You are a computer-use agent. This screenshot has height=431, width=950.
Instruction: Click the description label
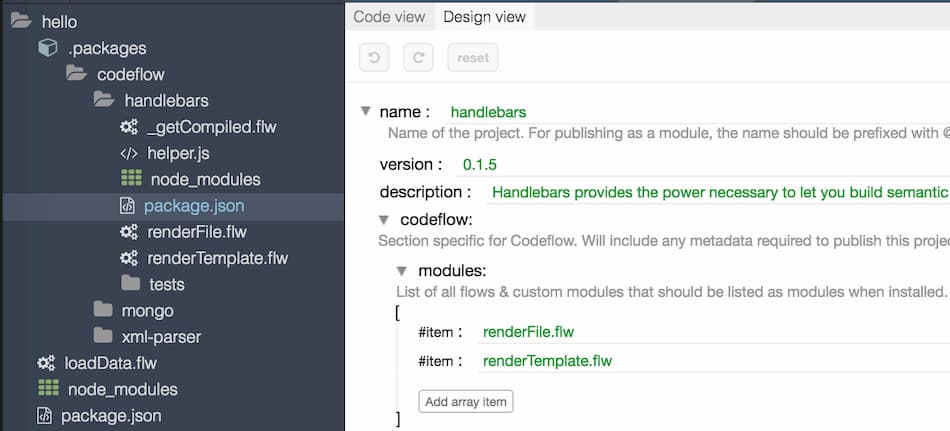pos(425,192)
